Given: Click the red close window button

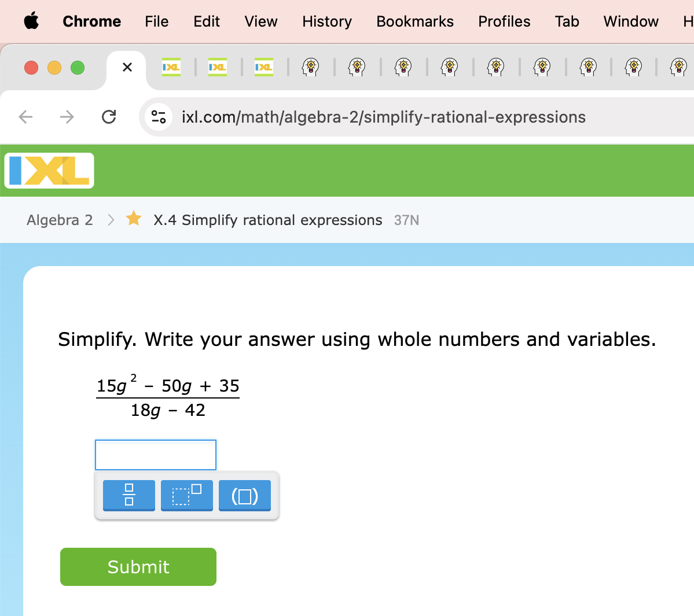Looking at the screenshot, I should point(31,68).
